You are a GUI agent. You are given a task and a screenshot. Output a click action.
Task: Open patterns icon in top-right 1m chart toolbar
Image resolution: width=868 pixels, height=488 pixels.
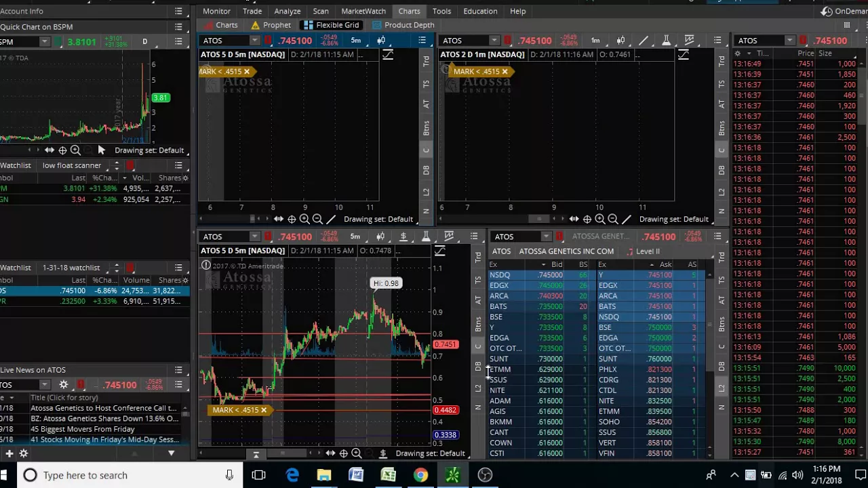coord(690,41)
